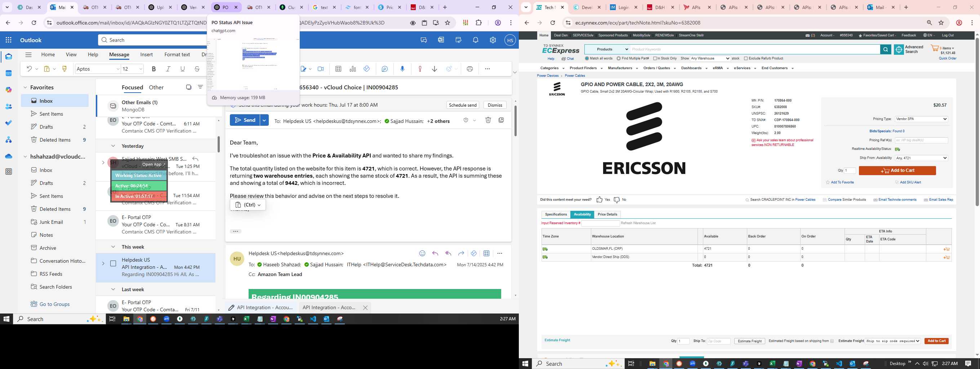Select the Find Multiple Part# radio button
This screenshot has width=980, height=369.
619,59
